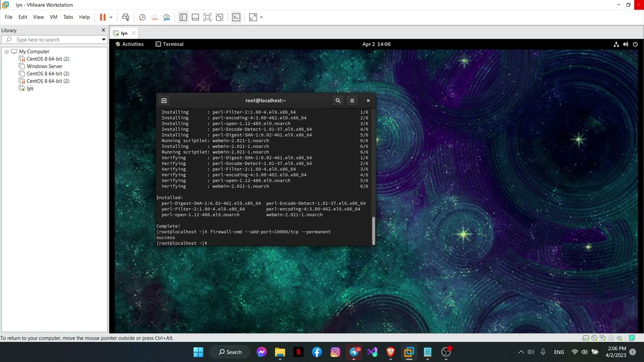Open the File menu

coord(9,17)
